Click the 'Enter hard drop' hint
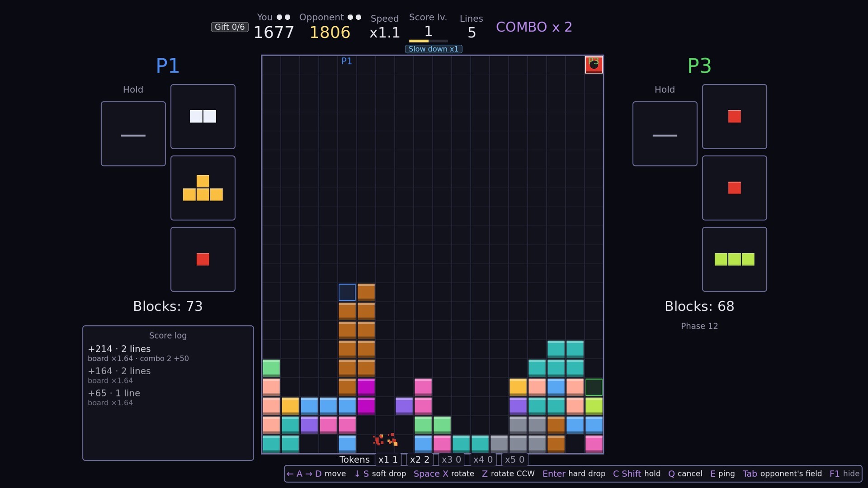This screenshot has height=488, width=868. click(574, 474)
